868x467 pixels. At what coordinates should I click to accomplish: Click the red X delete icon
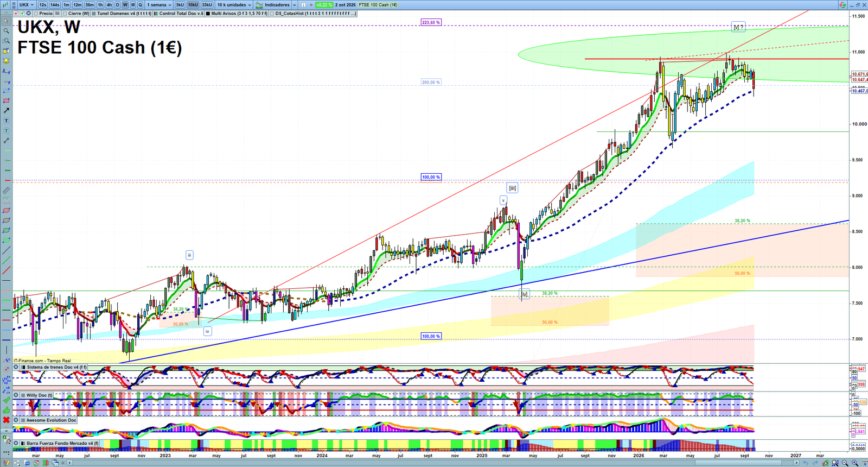tap(7, 420)
